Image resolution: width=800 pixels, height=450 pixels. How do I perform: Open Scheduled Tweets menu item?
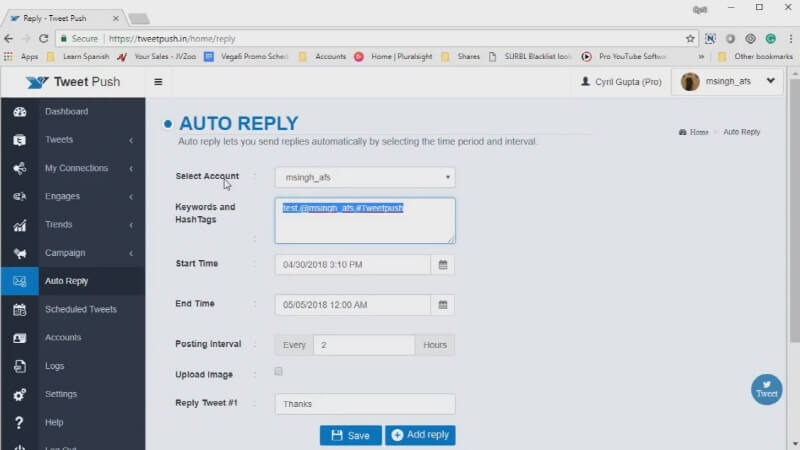pos(81,309)
